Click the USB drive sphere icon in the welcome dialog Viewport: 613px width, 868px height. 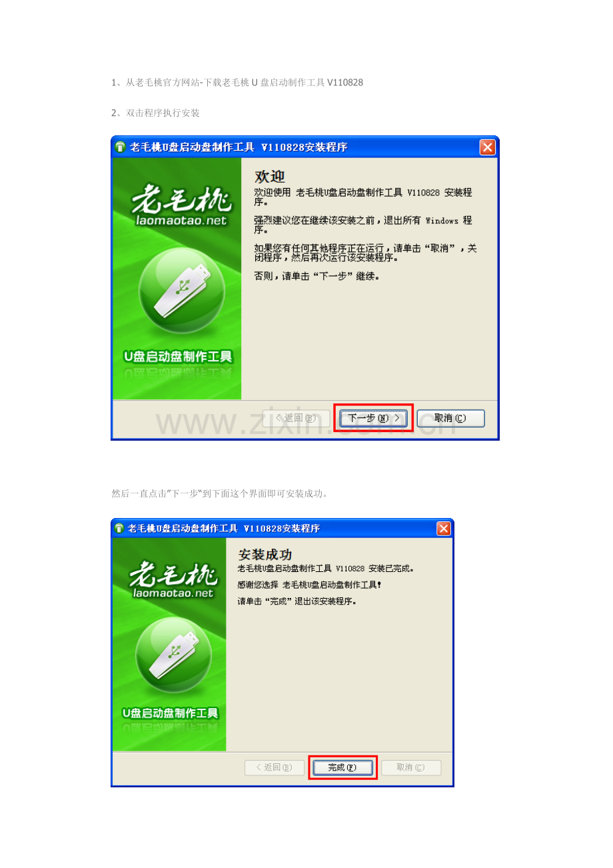pos(177,290)
